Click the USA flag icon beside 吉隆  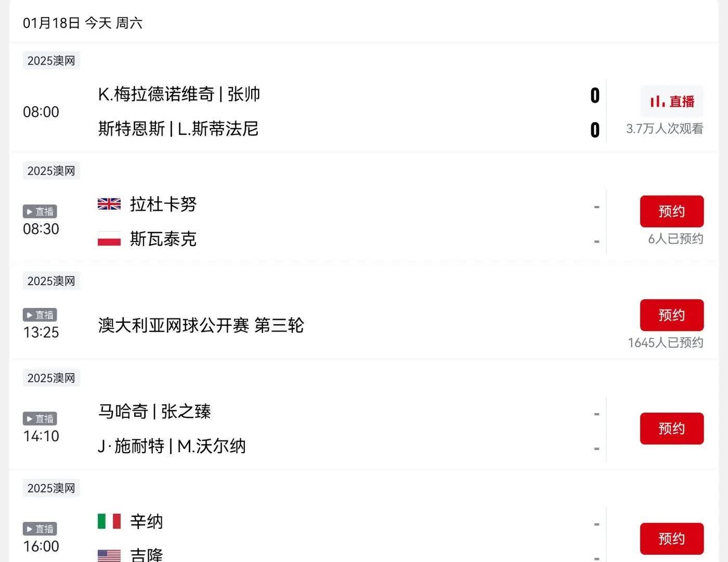point(109,555)
